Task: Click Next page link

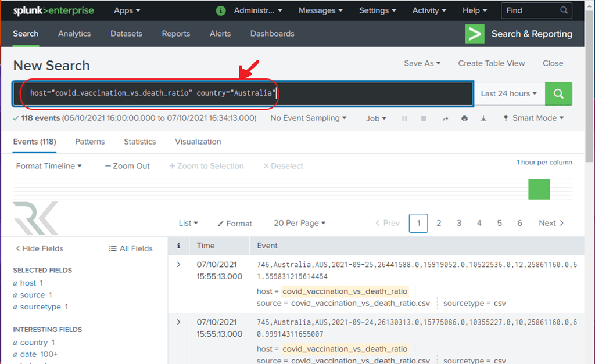Action: pos(551,223)
